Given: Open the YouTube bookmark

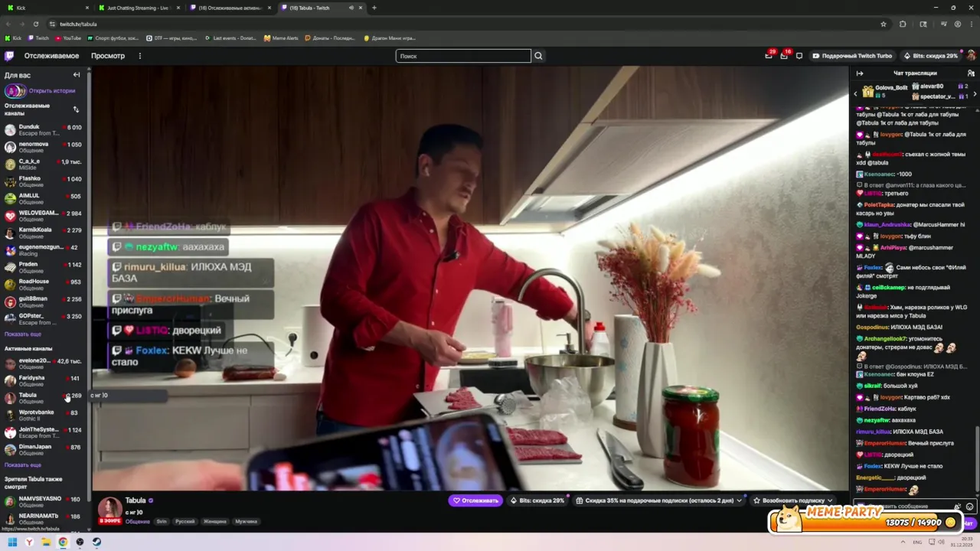Looking at the screenshot, I should pos(68,37).
